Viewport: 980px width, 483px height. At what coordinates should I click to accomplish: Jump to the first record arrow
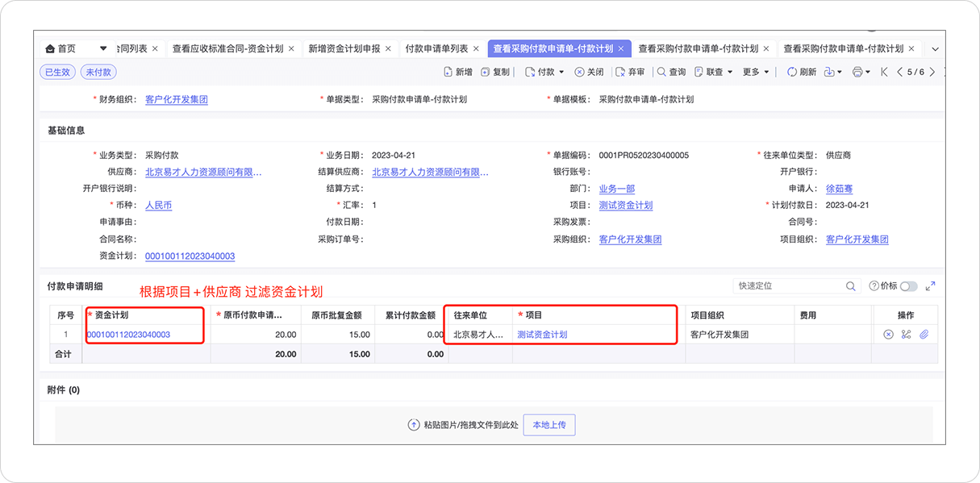click(884, 72)
